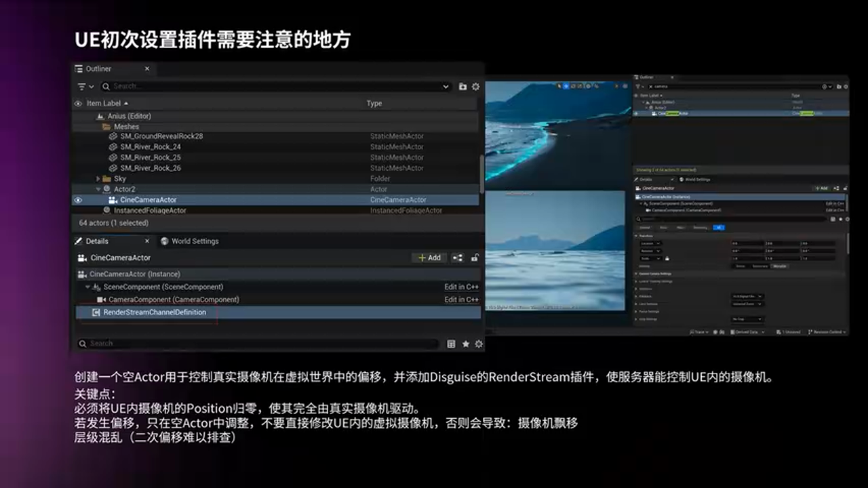Toggle the lock icon in Details panel

[475, 258]
